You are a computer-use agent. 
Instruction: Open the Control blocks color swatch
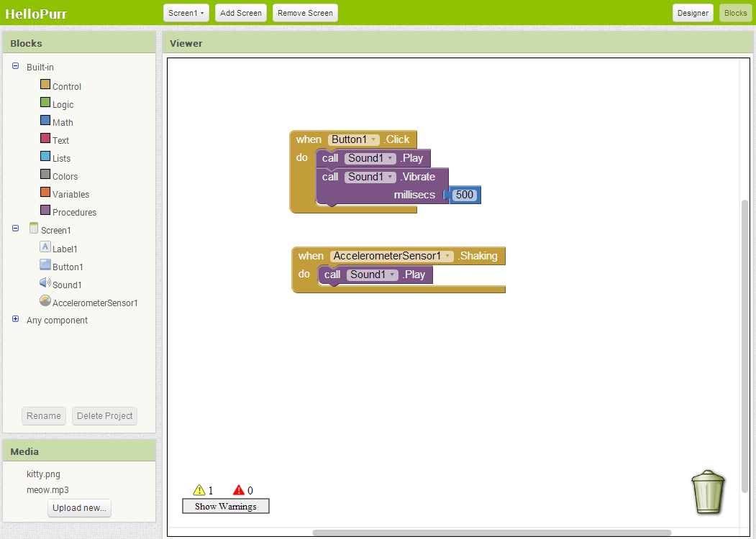click(45, 86)
